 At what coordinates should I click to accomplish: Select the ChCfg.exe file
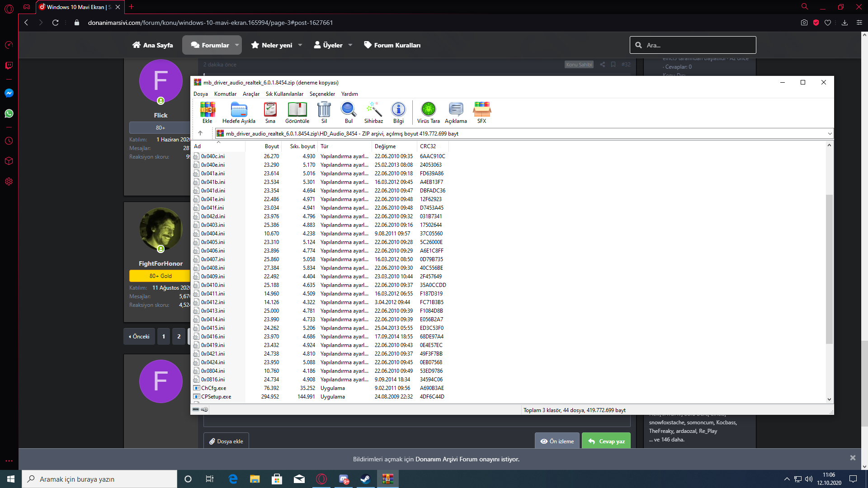click(x=213, y=388)
